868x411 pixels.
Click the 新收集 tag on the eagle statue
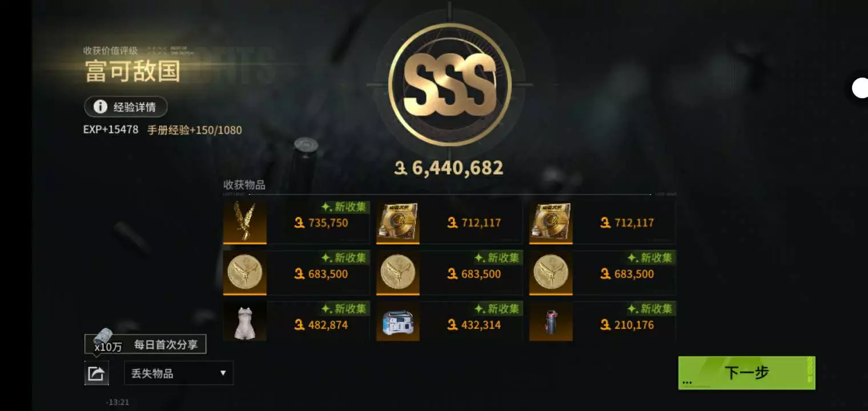point(344,207)
